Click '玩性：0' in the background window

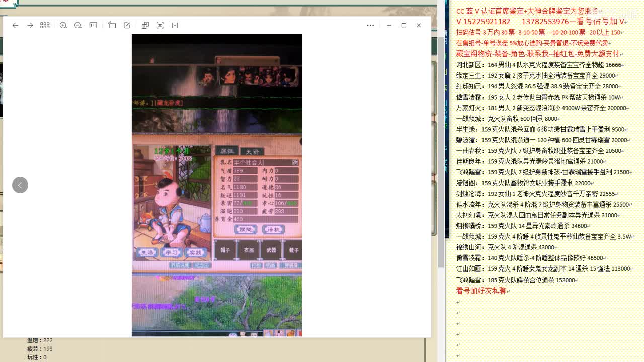37,357
